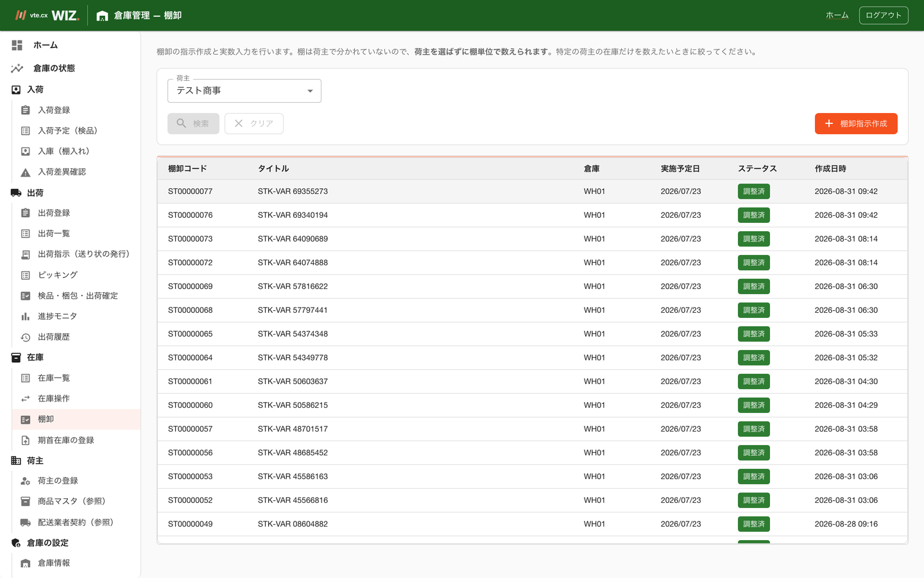Click the chart icon beside 倉庫の状態
The image size is (924, 578).
pos(17,68)
